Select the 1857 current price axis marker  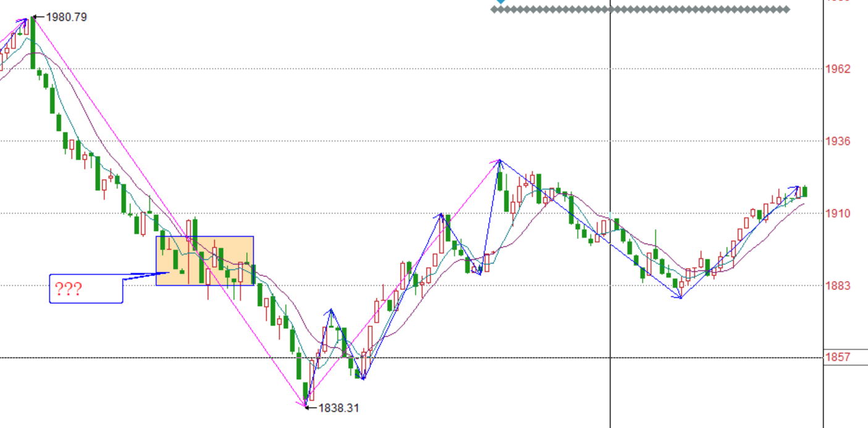[x=838, y=358]
